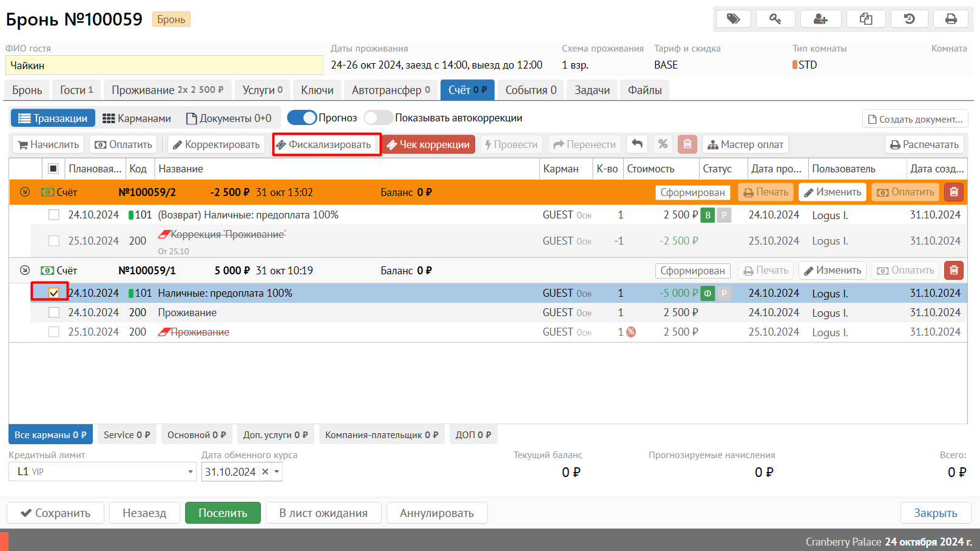Switch to the Услуги tab

click(x=263, y=90)
